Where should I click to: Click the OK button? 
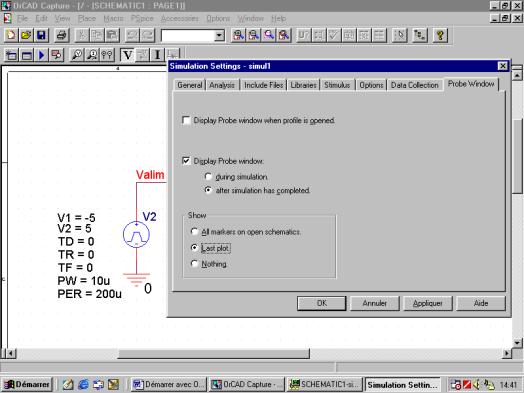(x=321, y=303)
